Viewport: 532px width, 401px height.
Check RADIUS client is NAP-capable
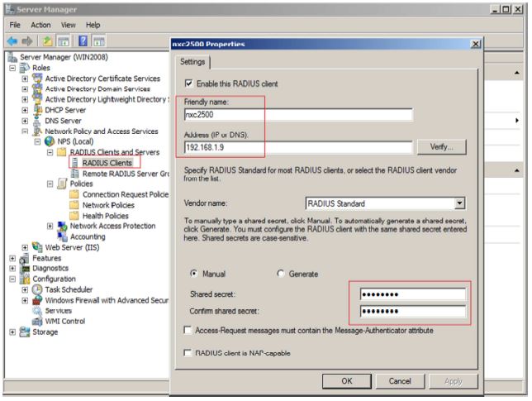[189, 353]
